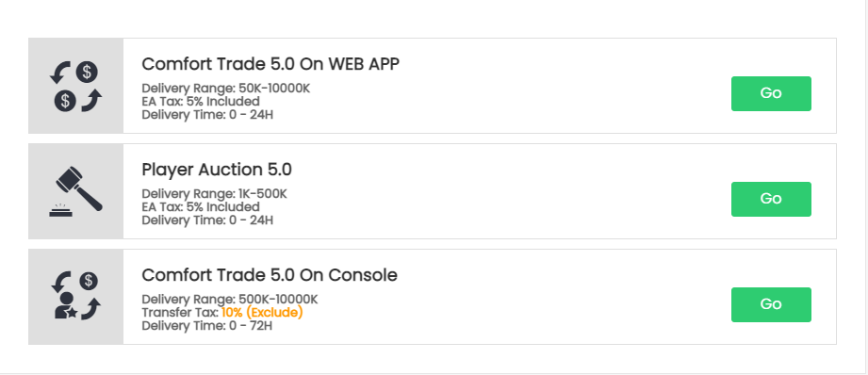This screenshot has height=375, width=868.
Task: Click the Delivery Time 0 - 72H text
Action: (x=207, y=326)
